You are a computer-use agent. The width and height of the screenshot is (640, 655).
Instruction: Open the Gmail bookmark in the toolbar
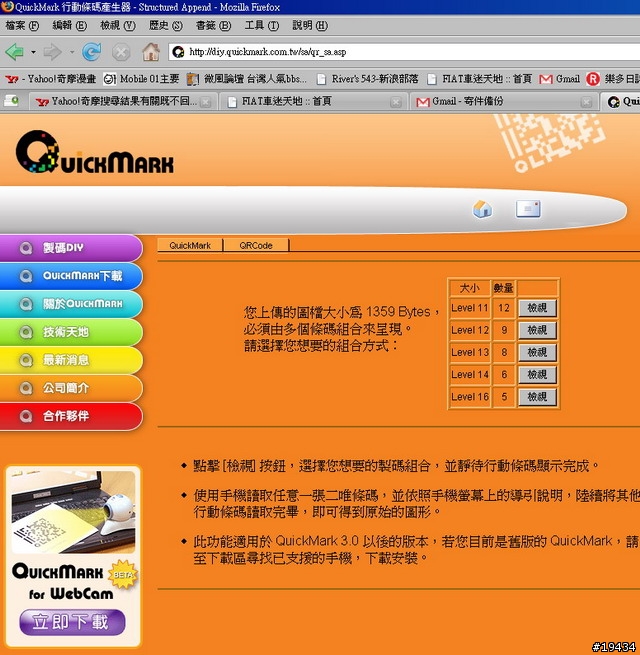tap(559, 79)
